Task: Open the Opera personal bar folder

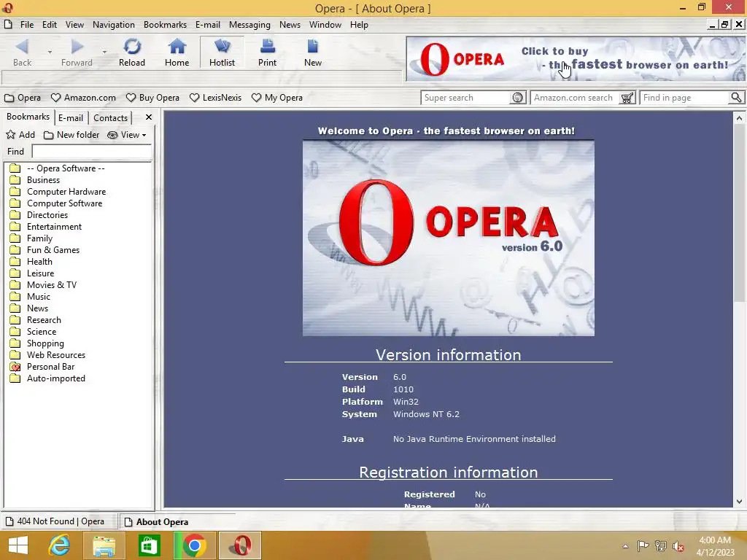Action: tap(23, 98)
